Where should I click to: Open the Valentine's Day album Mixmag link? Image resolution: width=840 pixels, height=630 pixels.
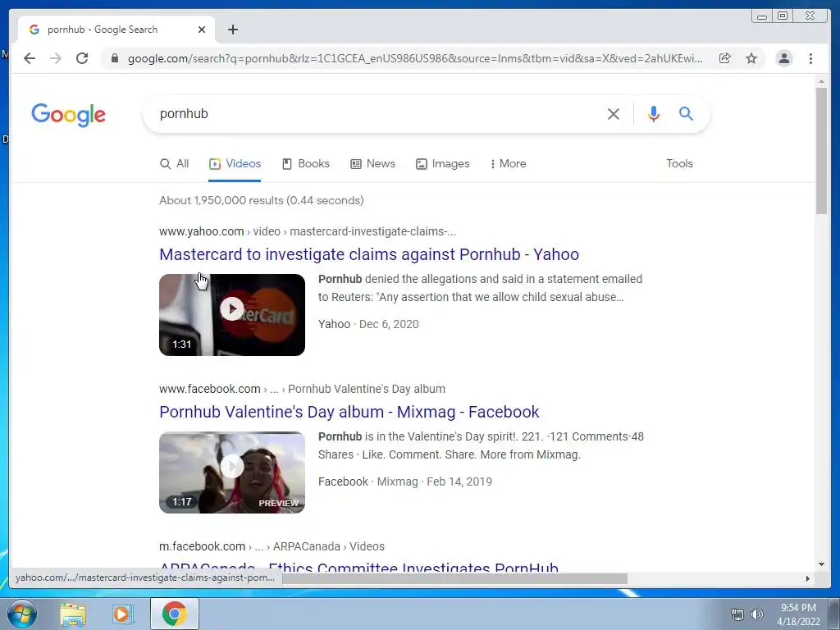pyautogui.click(x=349, y=412)
